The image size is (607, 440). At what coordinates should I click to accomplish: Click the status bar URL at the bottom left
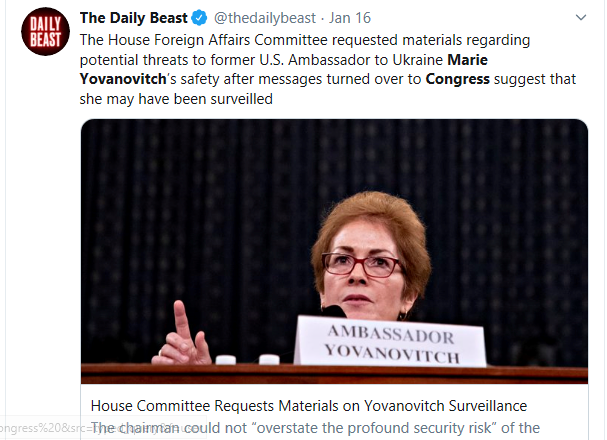coord(40,429)
